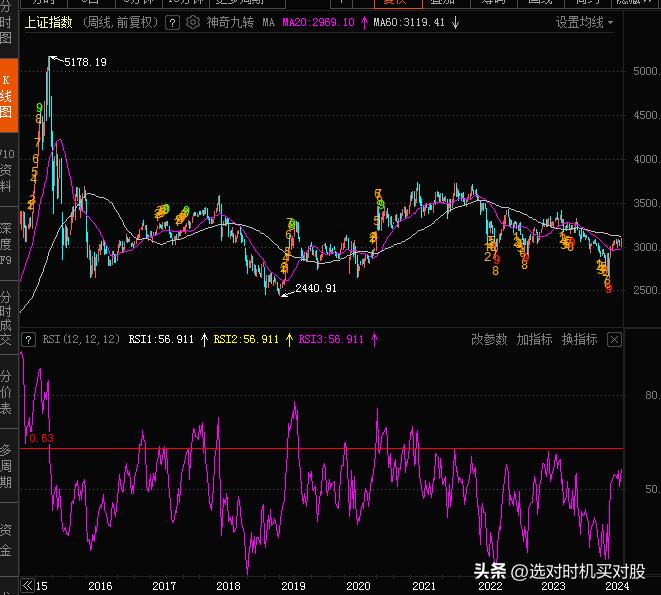Click the MA60:3119.41 moving average label
This screenshot has width=661, height=595.
coord(409,22)
